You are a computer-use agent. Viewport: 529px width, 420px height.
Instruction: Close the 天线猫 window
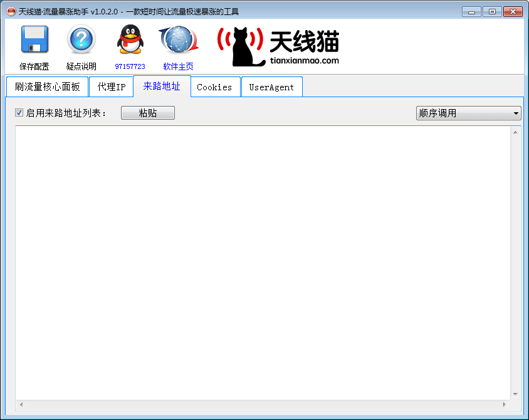coord(513,12)
